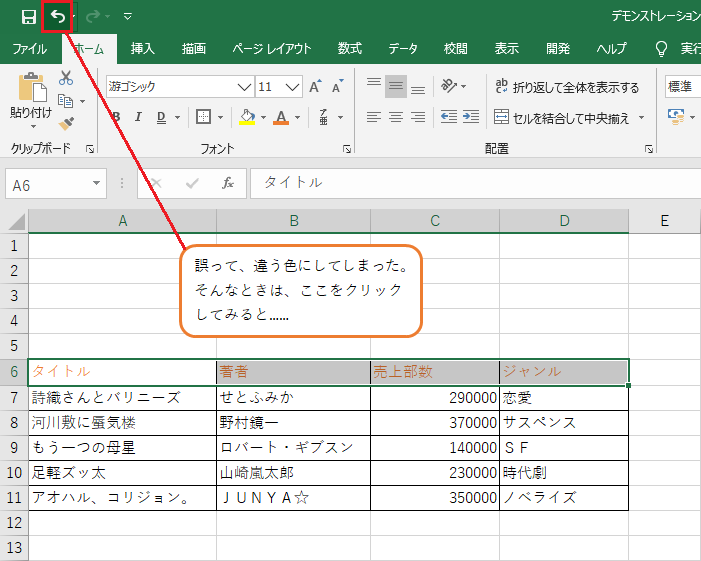Click the Borders icon

[x=203, y=117]
